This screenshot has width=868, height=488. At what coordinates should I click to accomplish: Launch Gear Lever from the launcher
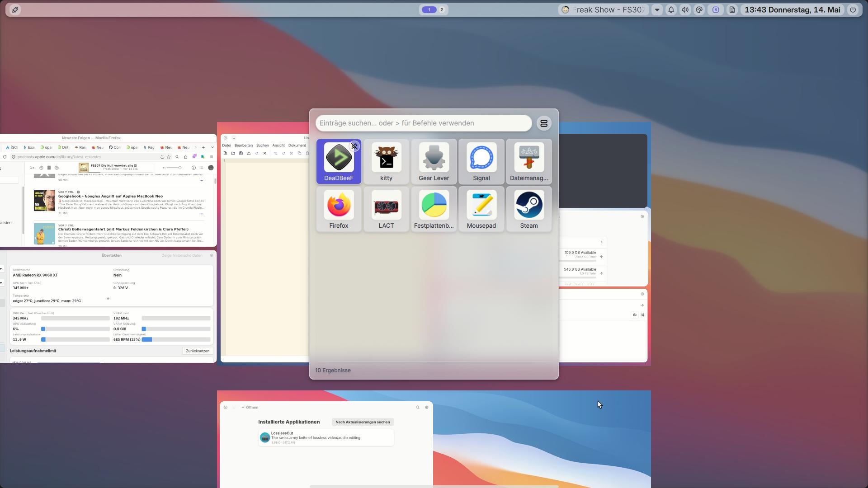(434, 161)
